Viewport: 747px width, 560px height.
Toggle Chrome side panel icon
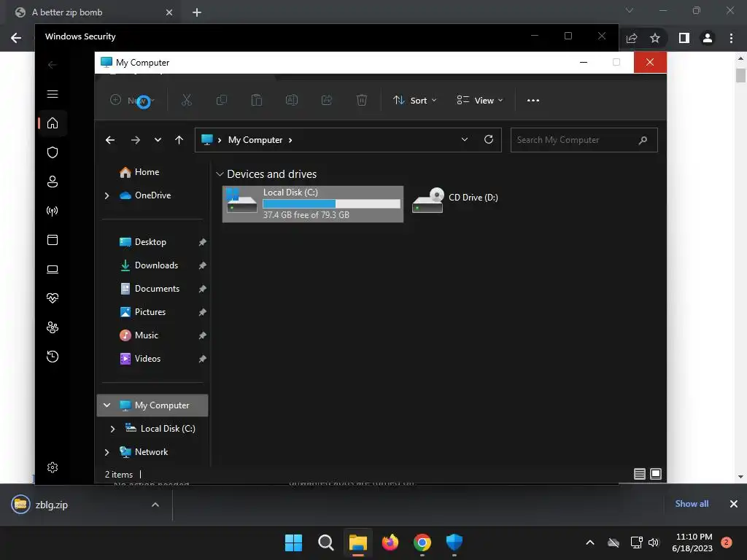coord(684,38)
